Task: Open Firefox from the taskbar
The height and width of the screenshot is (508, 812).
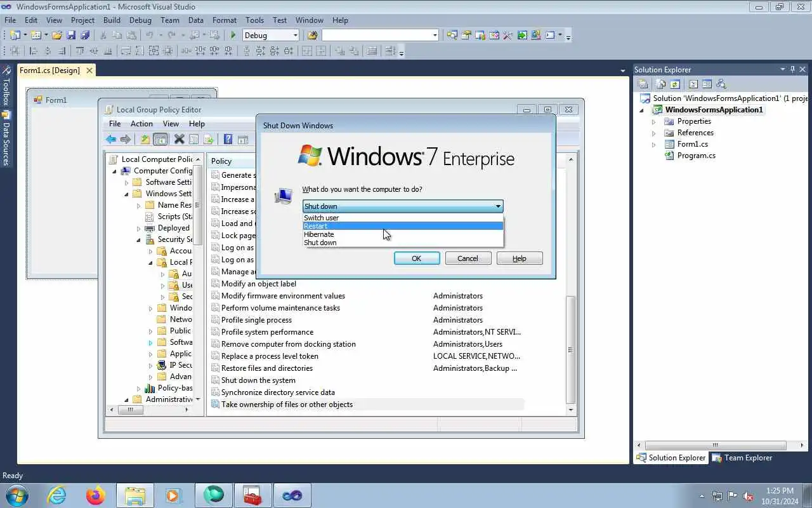Action: (96, 495)
